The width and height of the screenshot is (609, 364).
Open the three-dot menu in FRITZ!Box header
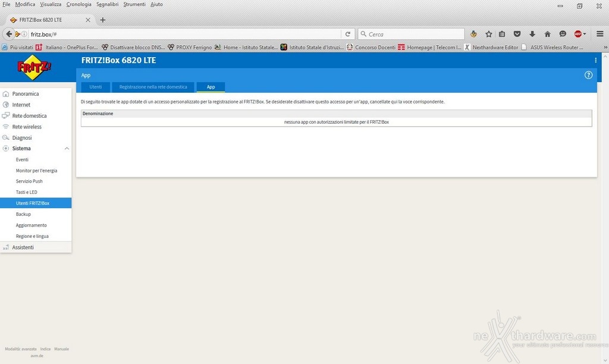(x=595, y=60)
